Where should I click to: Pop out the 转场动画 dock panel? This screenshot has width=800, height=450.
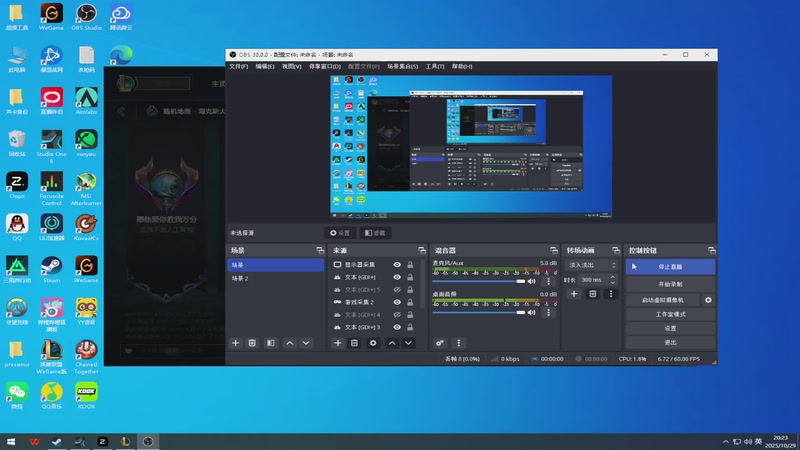point(616,250)
